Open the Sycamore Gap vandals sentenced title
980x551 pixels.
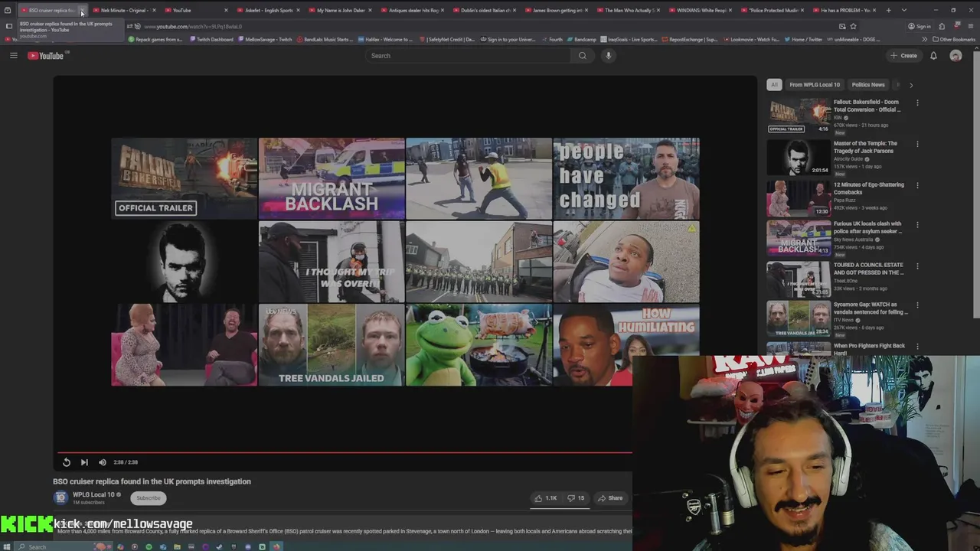[x=871, y=308]
